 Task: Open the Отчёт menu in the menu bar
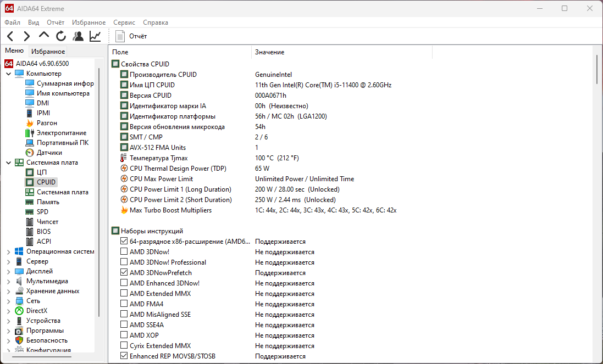coord(56,23)
